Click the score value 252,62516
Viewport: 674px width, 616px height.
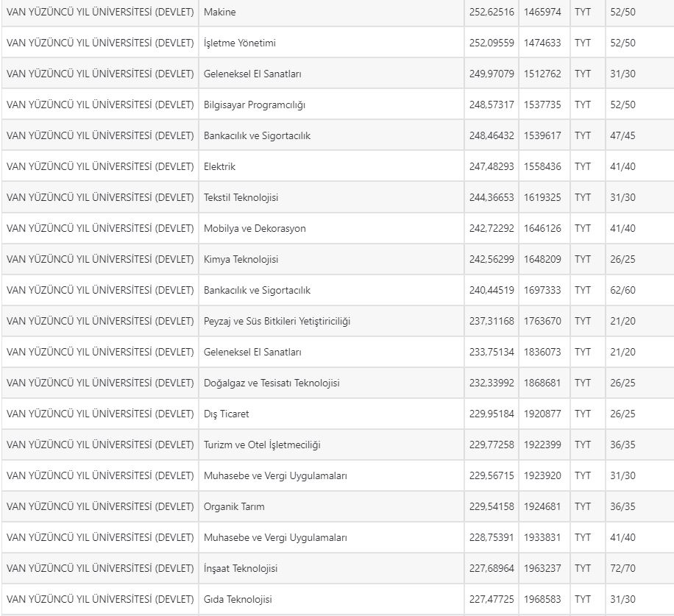click(x=492, y=12)
